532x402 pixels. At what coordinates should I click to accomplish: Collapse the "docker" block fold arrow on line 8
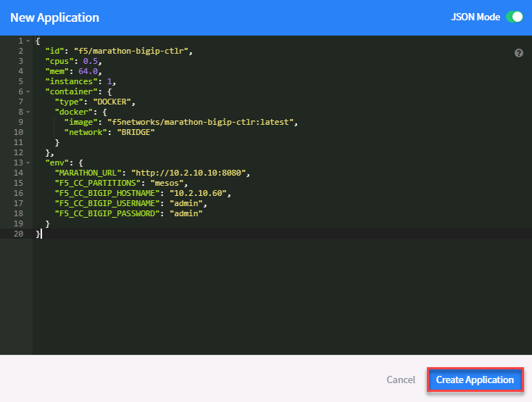click(28, 112)
